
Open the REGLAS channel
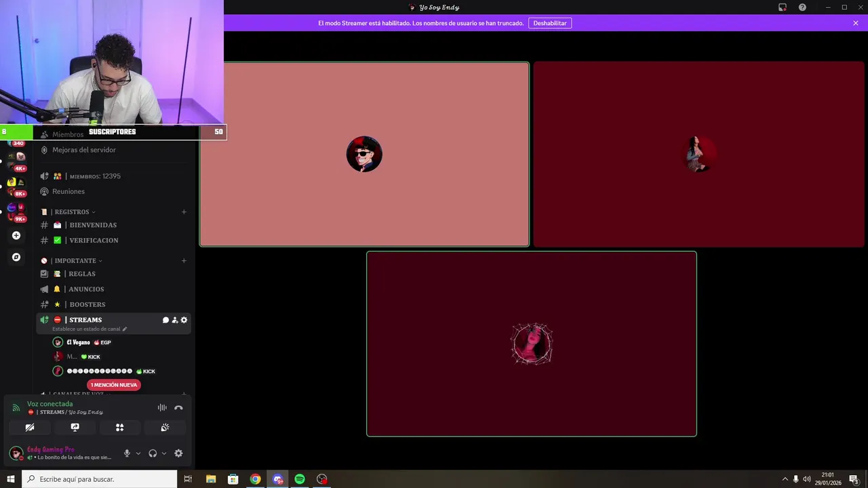(x=82, y=274)
